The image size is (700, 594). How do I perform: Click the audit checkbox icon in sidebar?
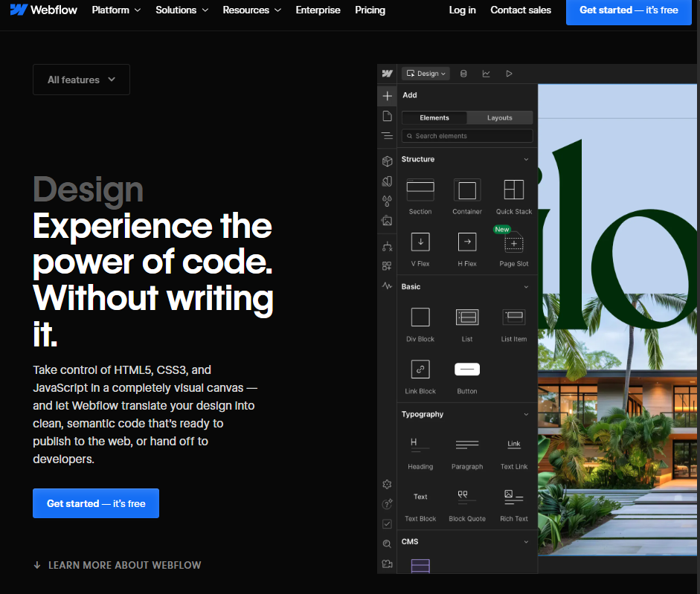[387, 524]
